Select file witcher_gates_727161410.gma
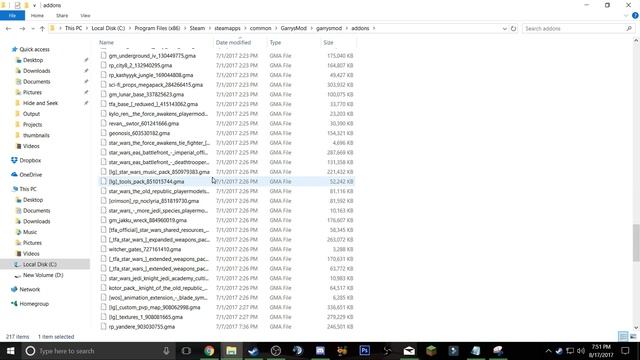This screenshot has height=360, width=640. pyautogui.click(x=144, y=249)
